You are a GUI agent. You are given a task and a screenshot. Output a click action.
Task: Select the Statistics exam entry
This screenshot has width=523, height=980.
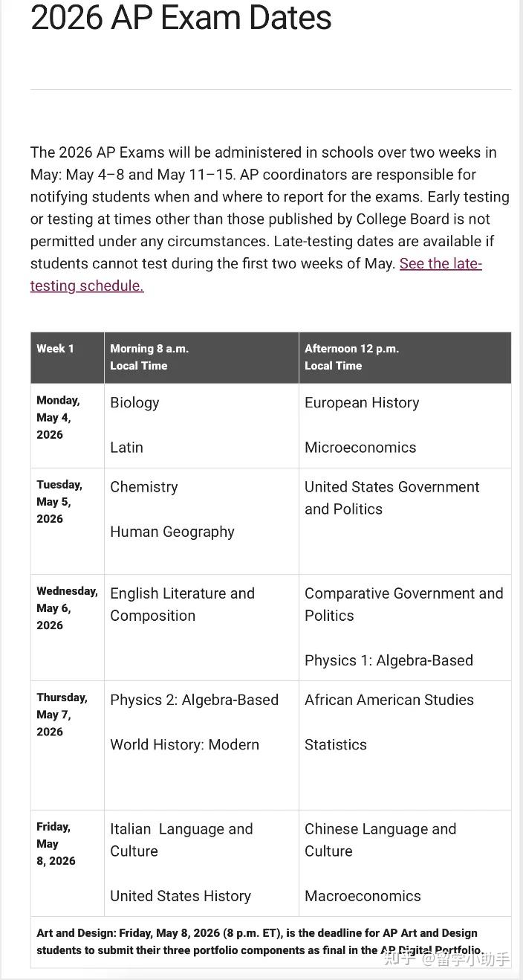pos(336,744)
